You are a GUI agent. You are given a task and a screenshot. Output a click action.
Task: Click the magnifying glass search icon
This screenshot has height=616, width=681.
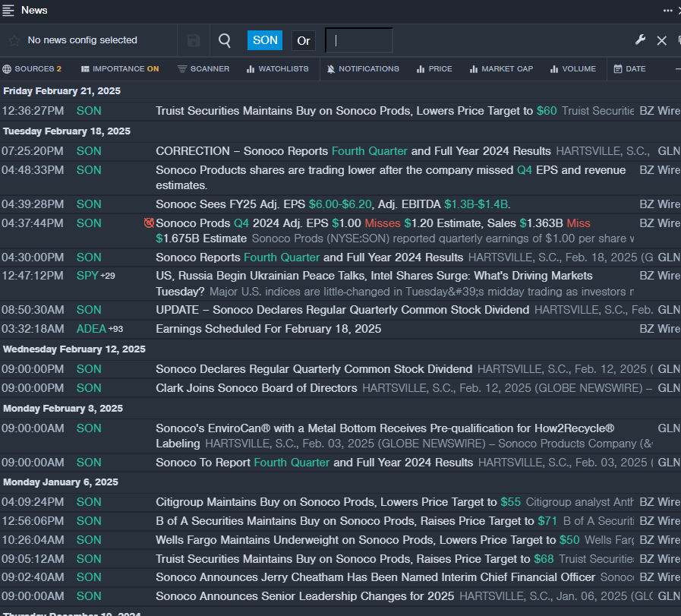[x=225, y=40]
